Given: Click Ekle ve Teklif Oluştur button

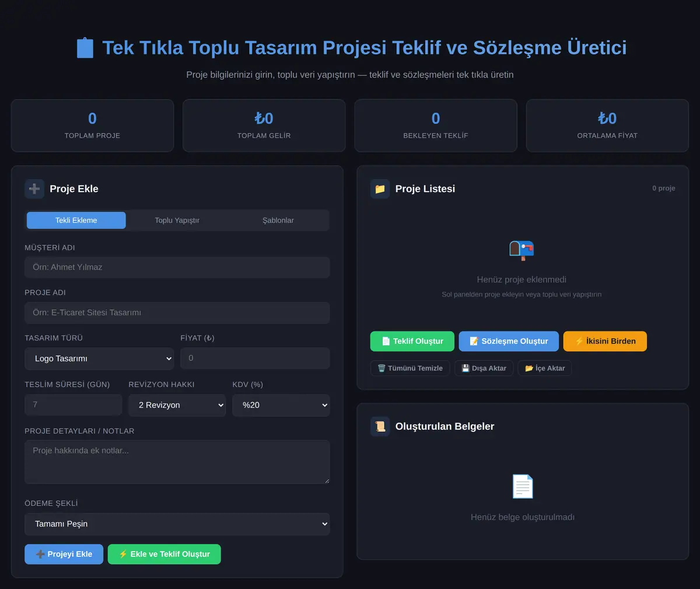Looking at the screenshot, I should (x=164, y=554).
